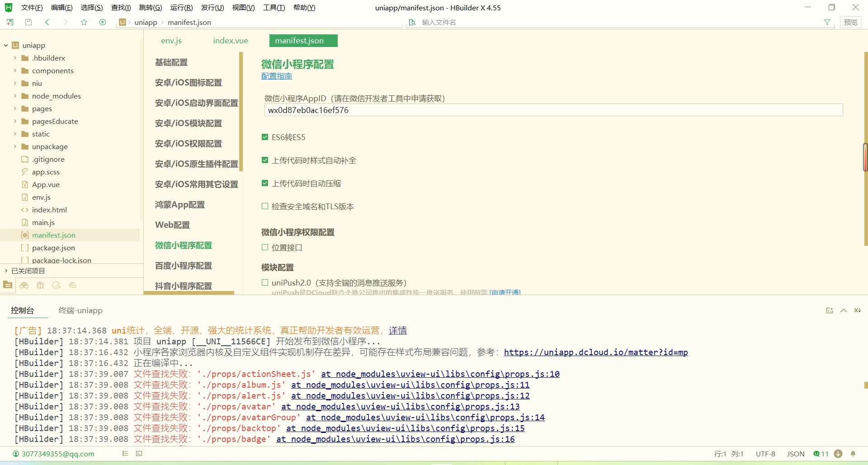This screenshot has height=465, width=868.
Task: Uncheck the ES6转ES5 checkbox
Action: pyautogui.click(x=265, y=137)
